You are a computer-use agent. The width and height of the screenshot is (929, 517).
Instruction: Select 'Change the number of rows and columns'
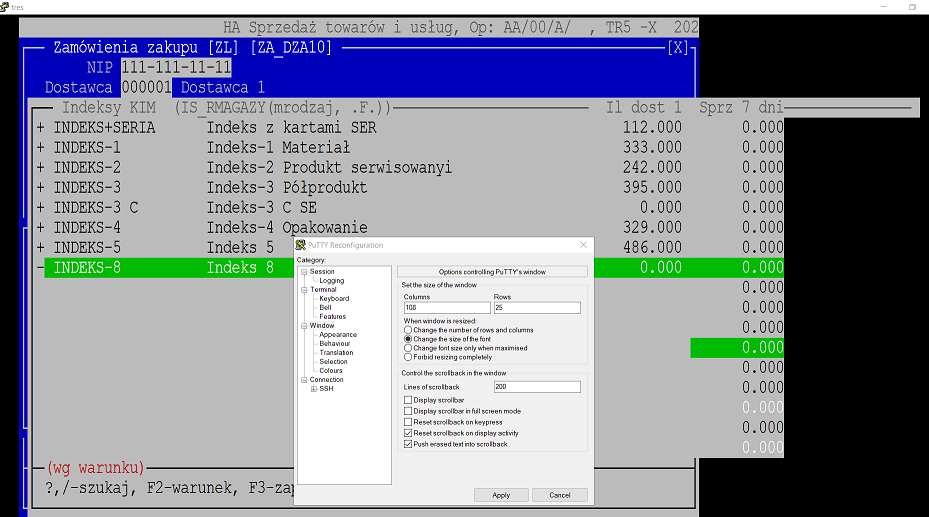[x=408, y=330]
